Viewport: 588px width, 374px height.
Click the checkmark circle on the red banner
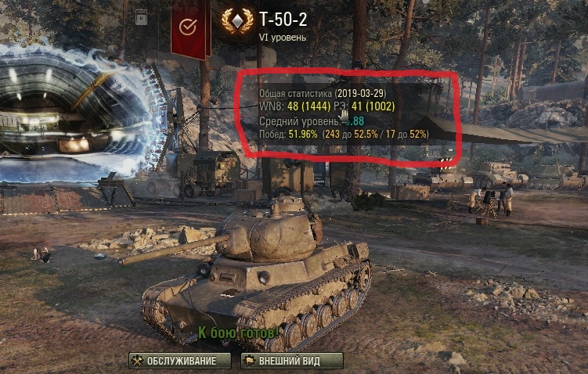(x=187, y=27)
